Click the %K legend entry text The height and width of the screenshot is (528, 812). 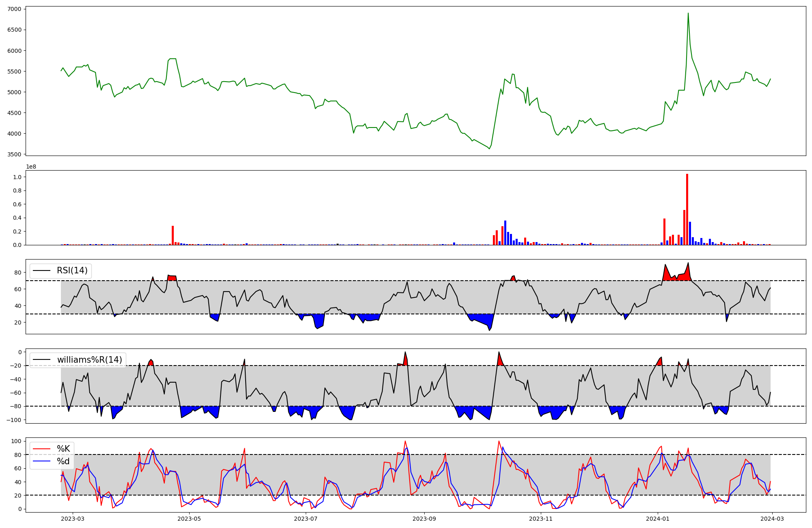click(63, 449)
